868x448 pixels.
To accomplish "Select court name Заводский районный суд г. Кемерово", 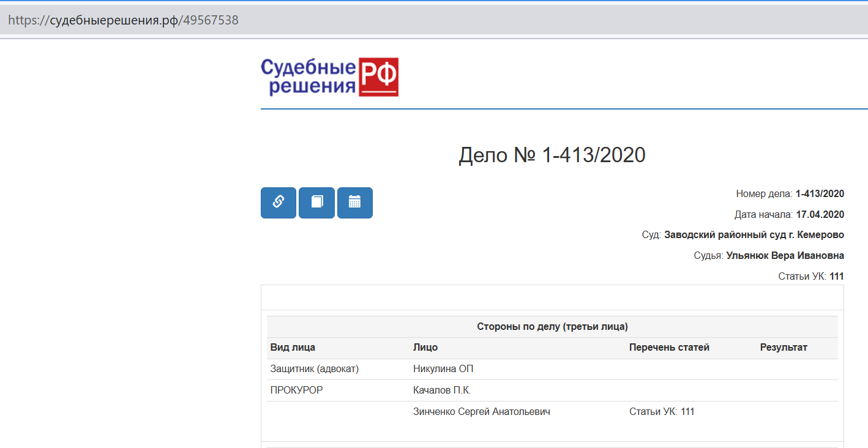I will point(754,235).
